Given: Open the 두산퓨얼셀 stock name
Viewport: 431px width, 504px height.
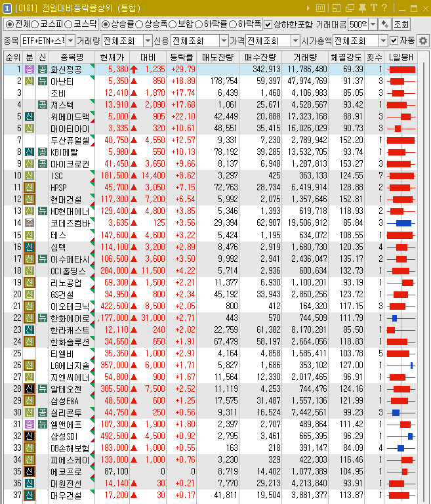Looking at the screenshot, I should (70, 140).
